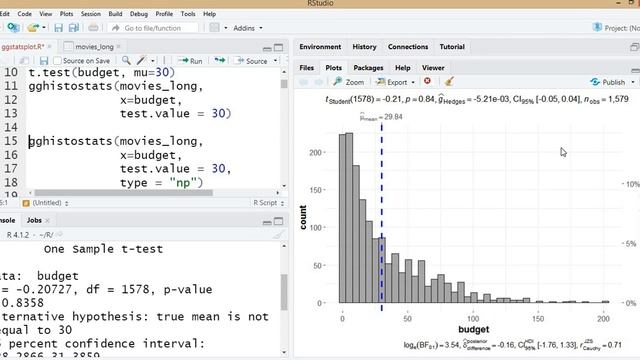Change file type via R Script selector

[269, 203]
